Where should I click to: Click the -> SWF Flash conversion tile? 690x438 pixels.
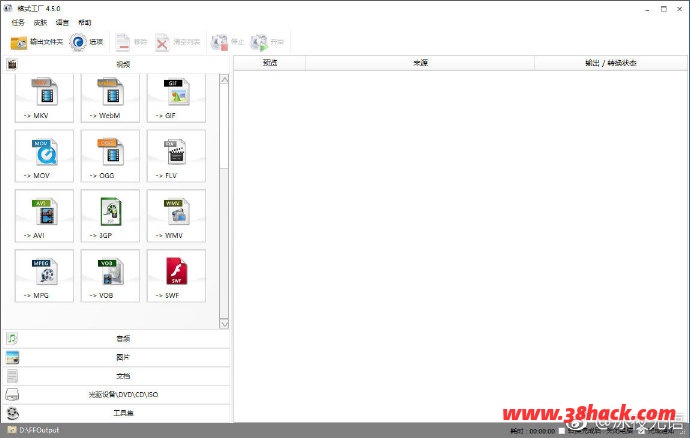click(176, 276)
